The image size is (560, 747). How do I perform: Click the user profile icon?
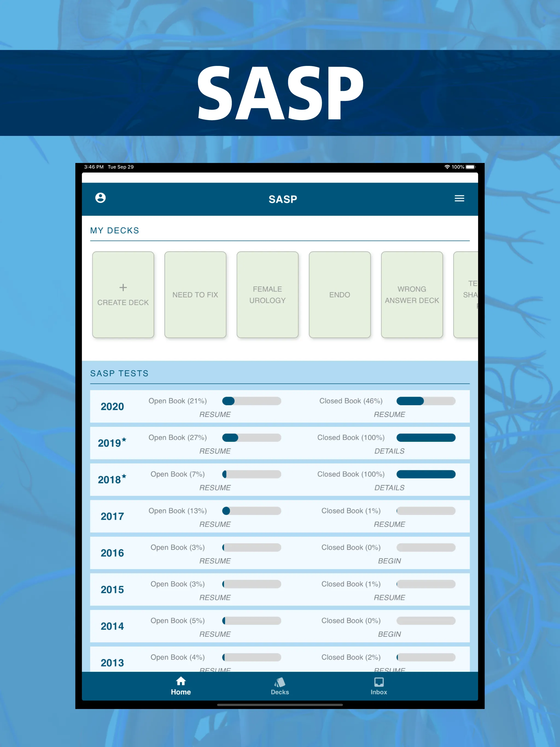point(102,198)
